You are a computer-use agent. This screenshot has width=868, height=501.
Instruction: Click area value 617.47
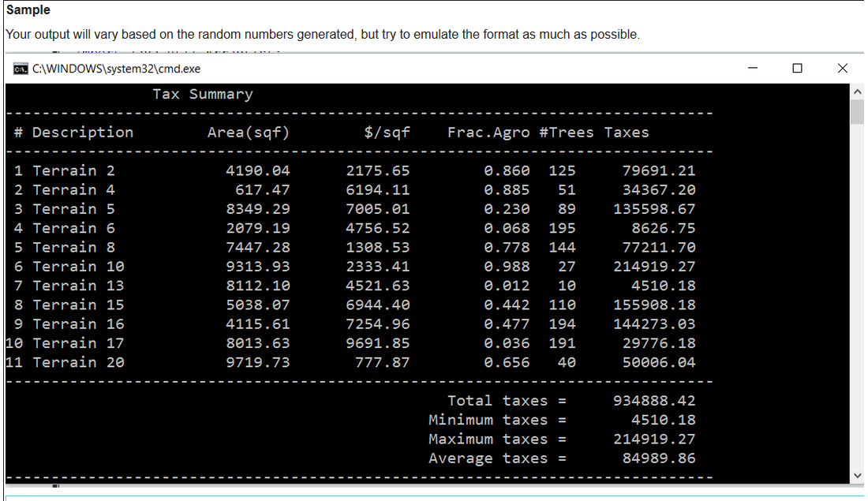tap(263, 190)
